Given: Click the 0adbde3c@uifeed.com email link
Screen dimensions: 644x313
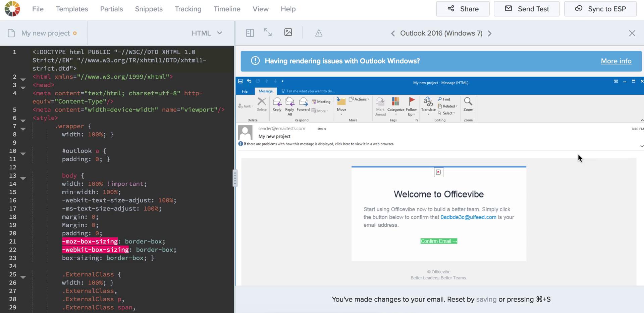Looking at the screenshot, I should point(468,217).
